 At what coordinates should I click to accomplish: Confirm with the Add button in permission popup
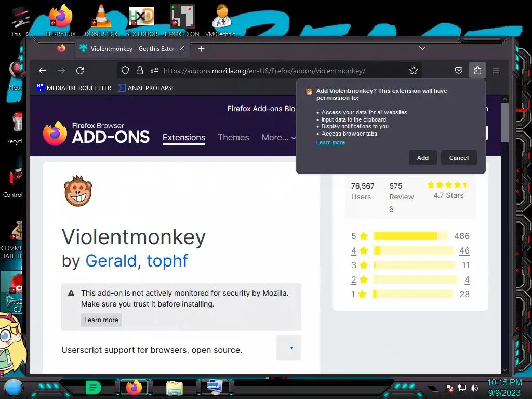click(x=422, y=158)
